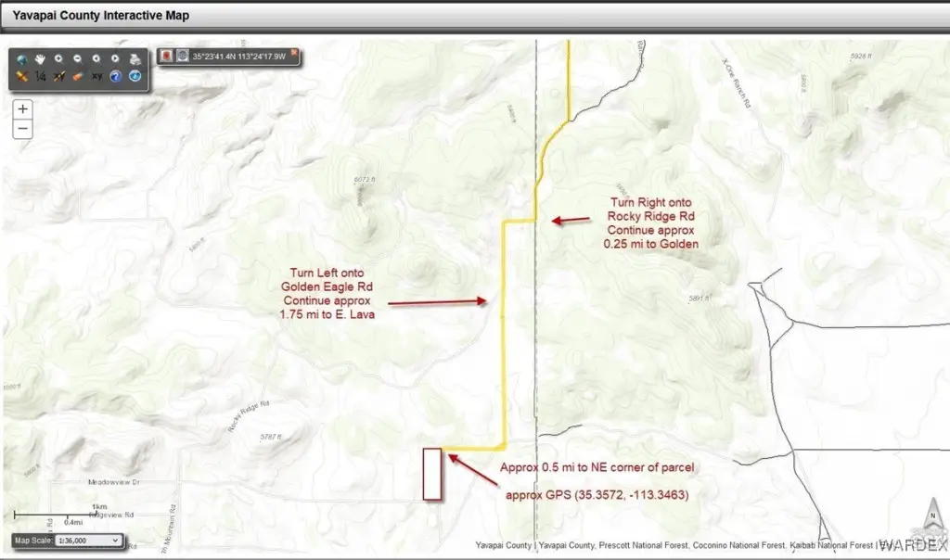The width and height of the screenshot is (950, 560).
Task: Click the county seal icon beside coordinates
Action: (x=182, y=56)
